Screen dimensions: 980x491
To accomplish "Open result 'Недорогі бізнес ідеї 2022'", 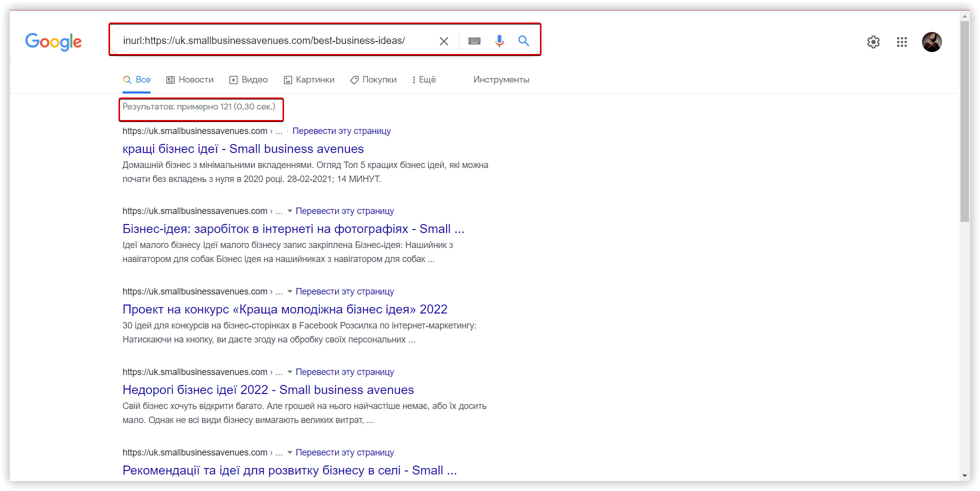I will [x=268, y=390].
